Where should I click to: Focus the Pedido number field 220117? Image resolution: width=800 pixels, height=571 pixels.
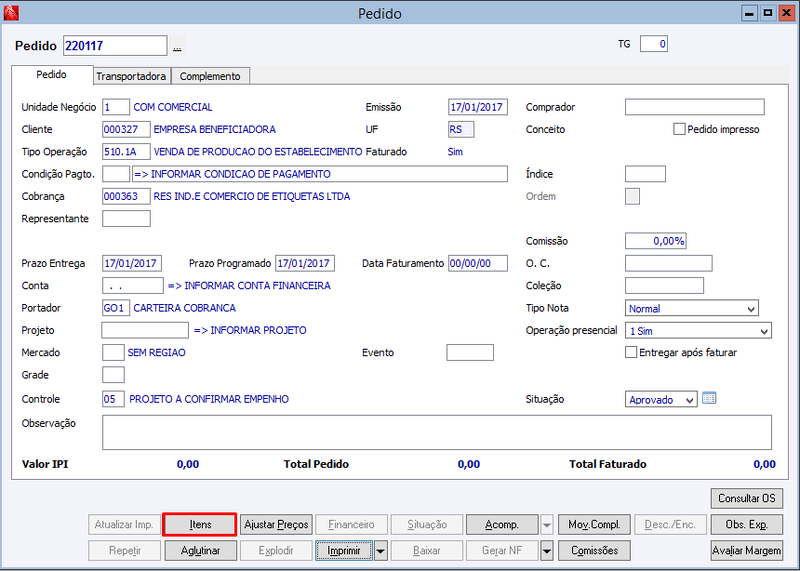(115, 45)
